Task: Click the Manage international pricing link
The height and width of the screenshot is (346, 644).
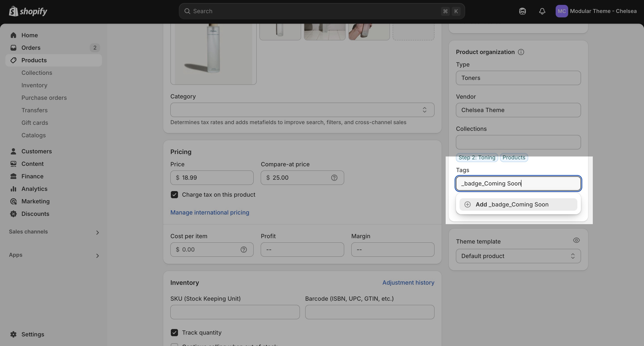Action: coord(210,213)
